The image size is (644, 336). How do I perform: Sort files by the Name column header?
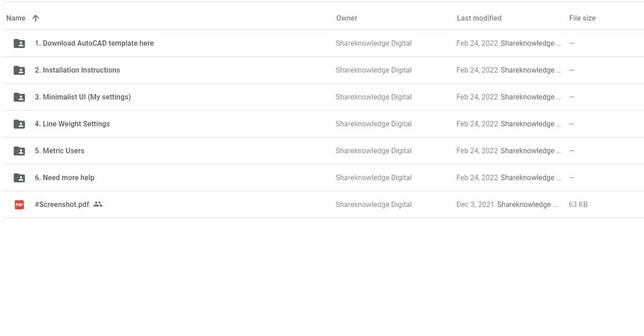(x=16, y=18)
